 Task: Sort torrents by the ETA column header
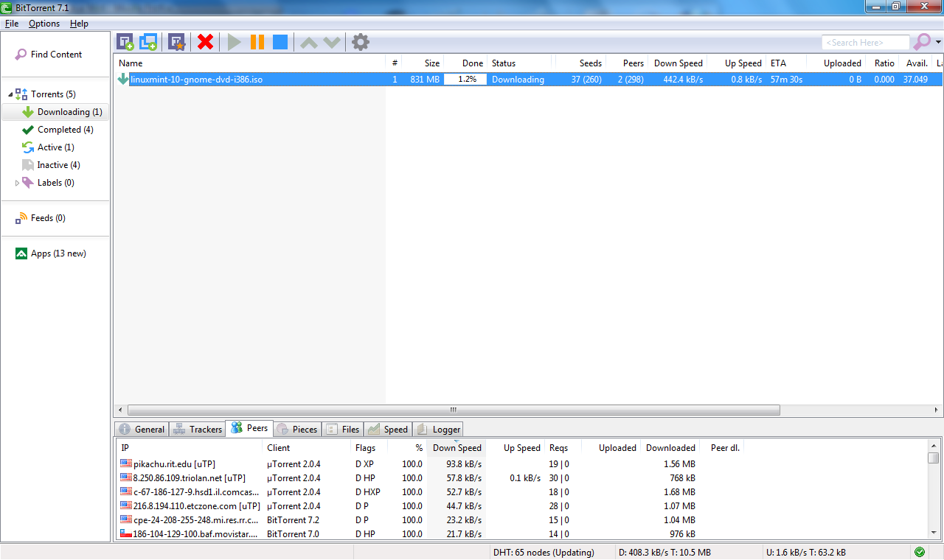point(786,63)
